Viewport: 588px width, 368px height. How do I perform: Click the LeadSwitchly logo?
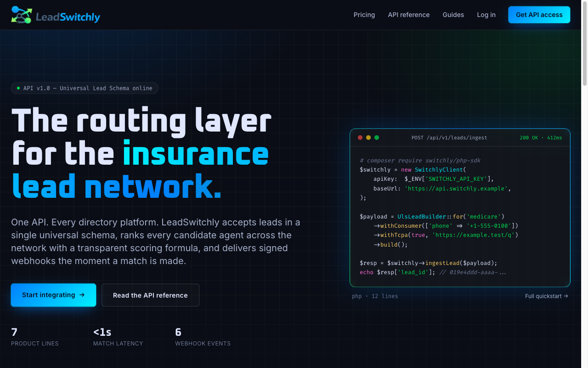[x=56, y=15]
